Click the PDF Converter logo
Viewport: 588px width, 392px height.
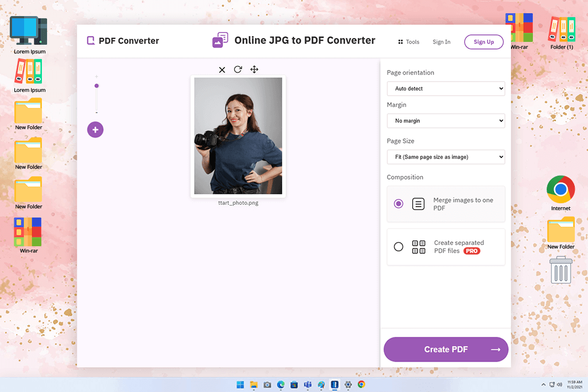coord(123,41)
